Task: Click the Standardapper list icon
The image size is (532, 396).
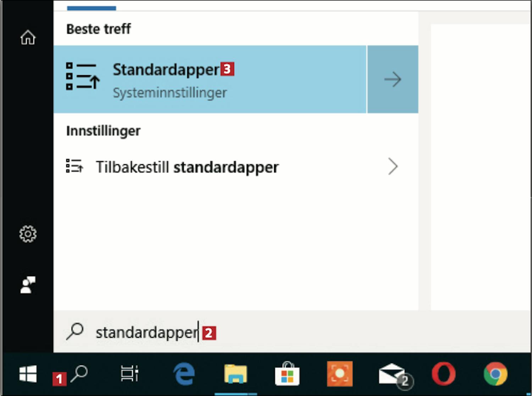Action: click(x=83, y=76)
